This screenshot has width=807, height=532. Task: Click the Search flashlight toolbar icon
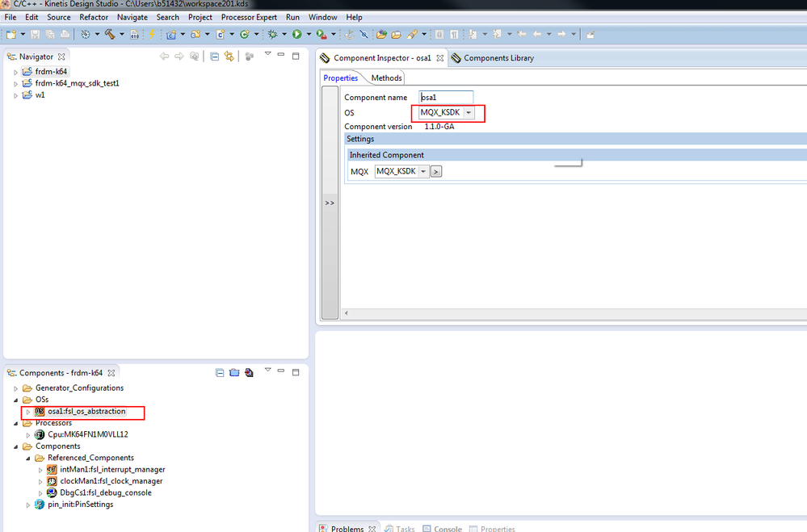tap(412, 35)
